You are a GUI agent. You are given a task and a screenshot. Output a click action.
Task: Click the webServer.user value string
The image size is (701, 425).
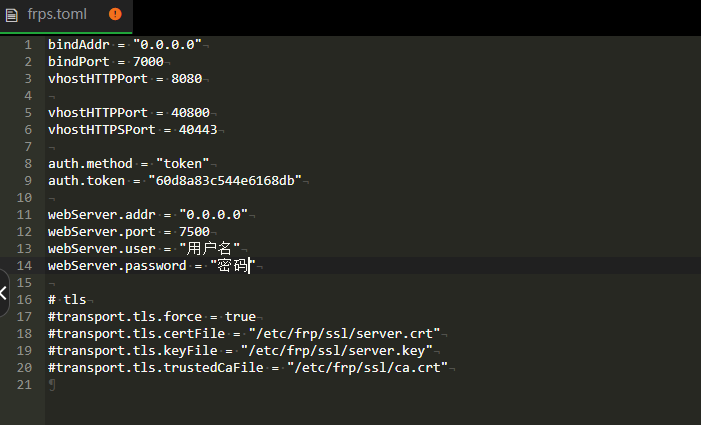click(x=210, y=248)
